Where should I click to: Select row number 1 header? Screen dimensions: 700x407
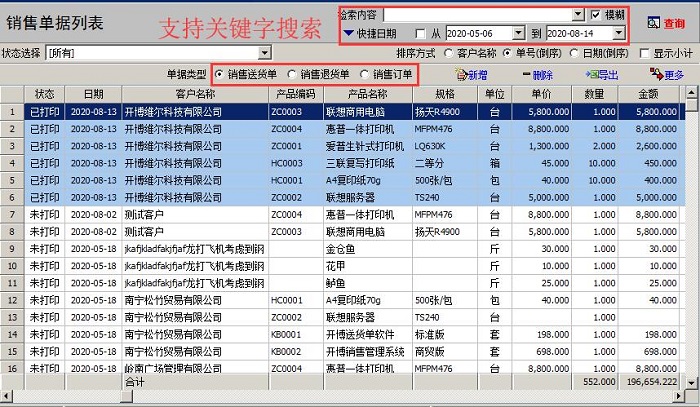coord(12,112)
